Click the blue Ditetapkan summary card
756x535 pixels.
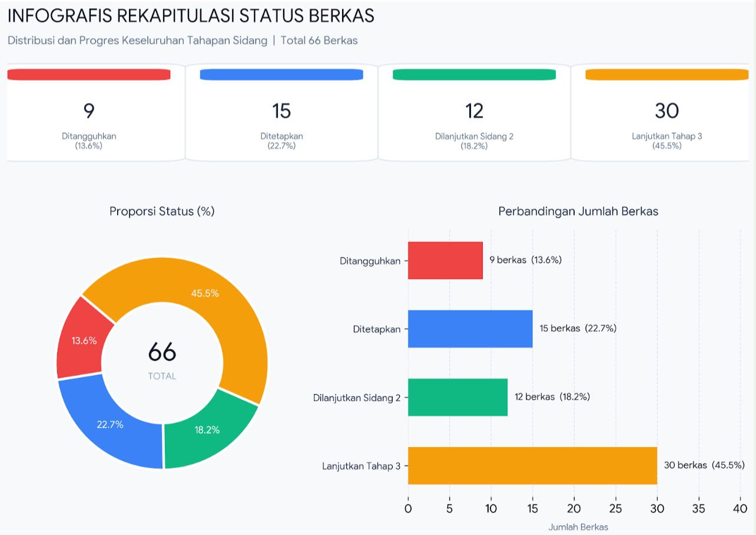(x=281, y=113)
